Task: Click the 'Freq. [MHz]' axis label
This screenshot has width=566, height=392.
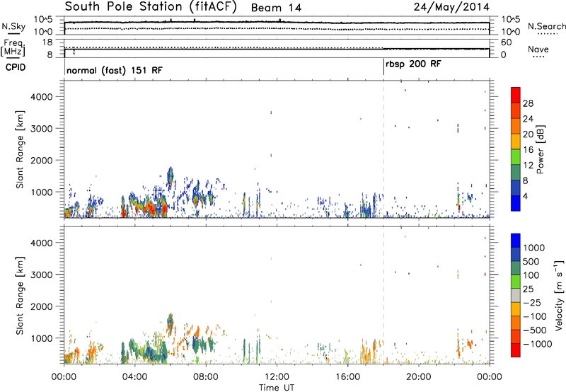Action: point(13,48)
